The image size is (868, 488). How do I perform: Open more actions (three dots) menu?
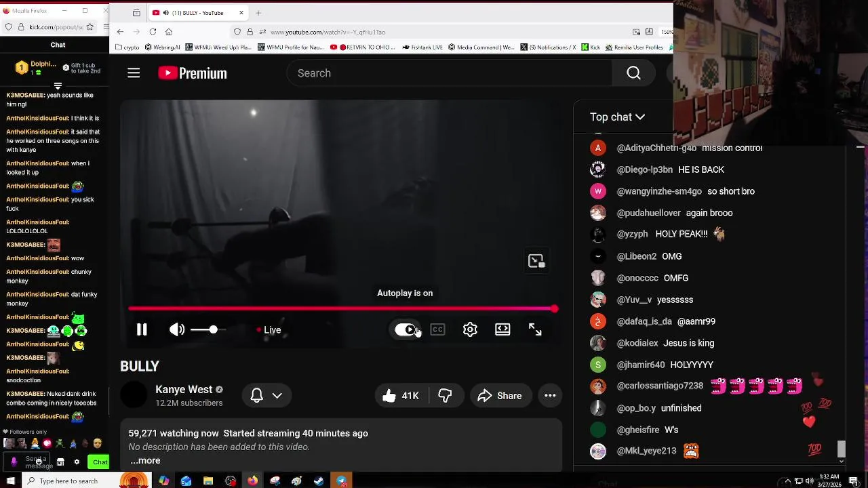click(x=550, y=396)
